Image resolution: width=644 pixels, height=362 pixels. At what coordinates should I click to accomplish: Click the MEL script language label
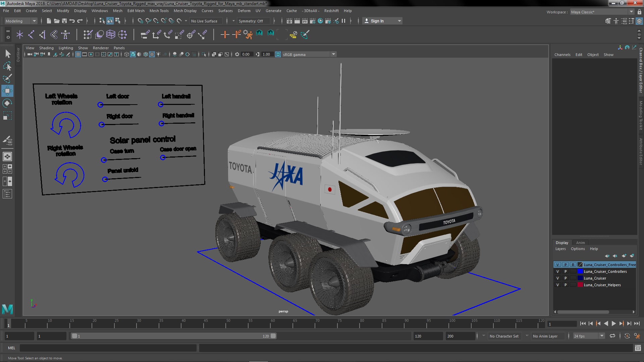pos(12,348)
